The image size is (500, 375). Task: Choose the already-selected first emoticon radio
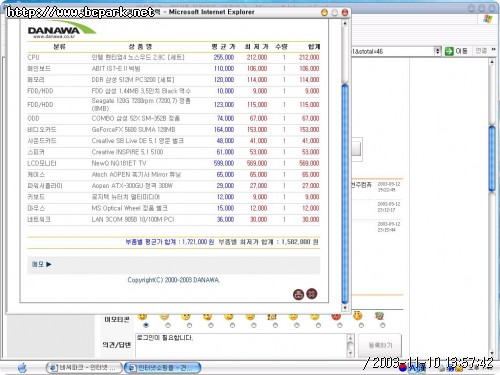(x=146, y=325)
